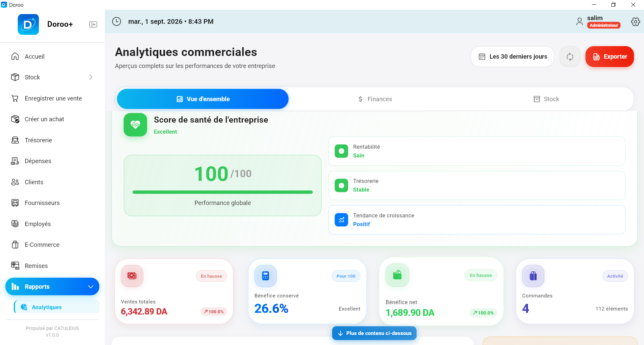Viewport: 644px width, 345px height.
Task: Open the Clients page
Action: [x=52, y=182]
